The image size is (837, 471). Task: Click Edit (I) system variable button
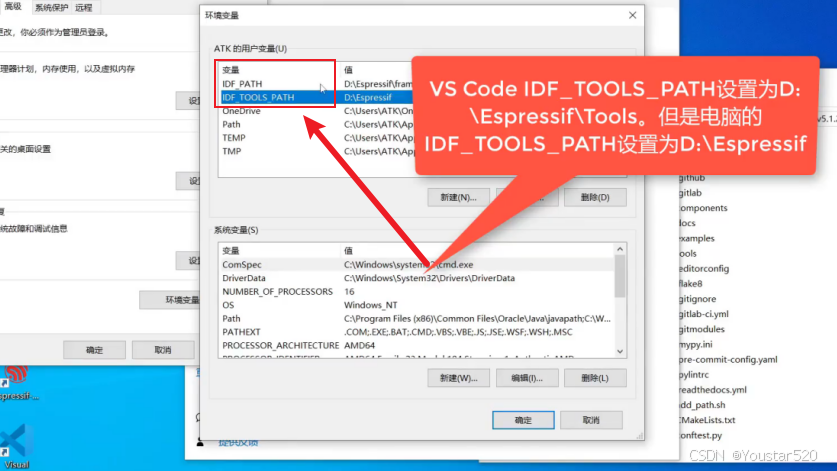(527, 378)
